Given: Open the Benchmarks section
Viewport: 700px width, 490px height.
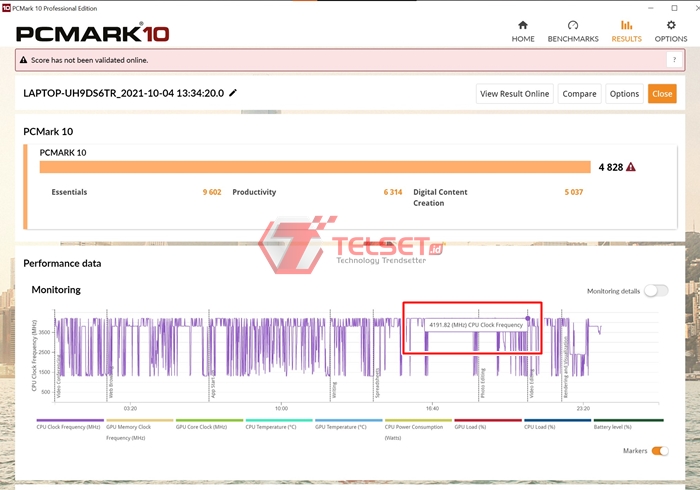Looking at the screenshot, I should click(573, 30).
